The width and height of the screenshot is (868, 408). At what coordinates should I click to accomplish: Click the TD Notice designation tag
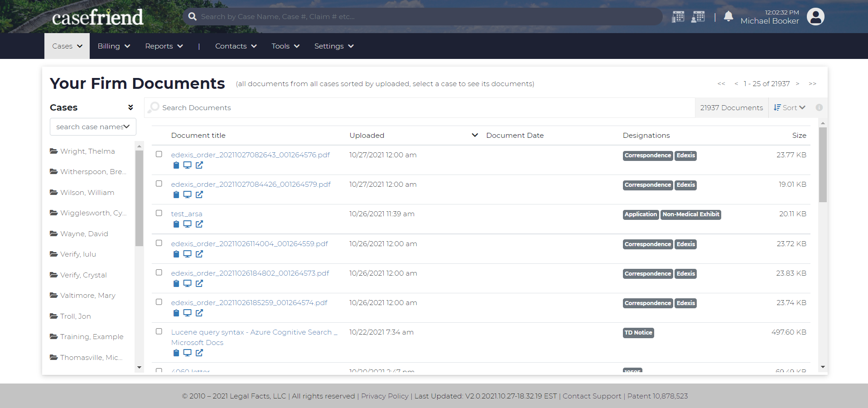click(638, 333)
